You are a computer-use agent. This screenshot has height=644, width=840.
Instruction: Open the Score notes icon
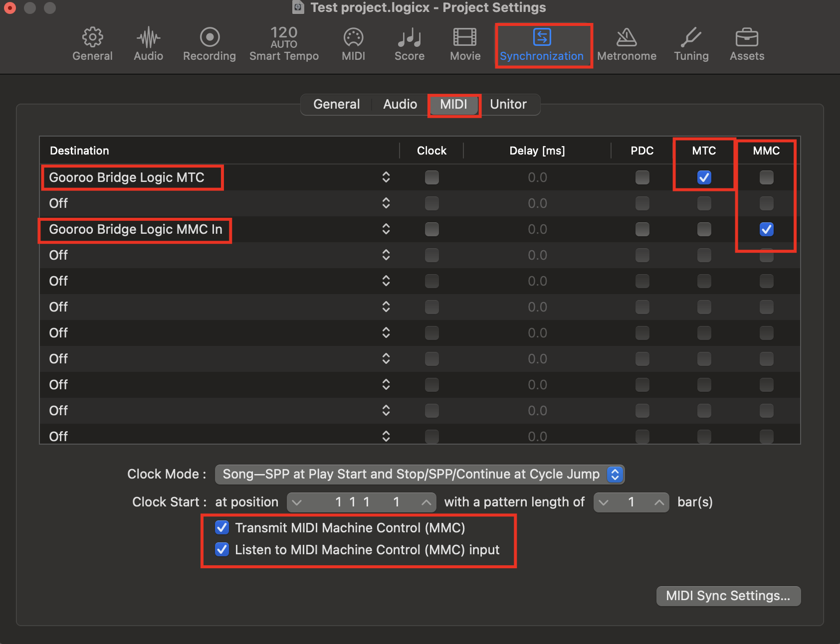(410, 37)
